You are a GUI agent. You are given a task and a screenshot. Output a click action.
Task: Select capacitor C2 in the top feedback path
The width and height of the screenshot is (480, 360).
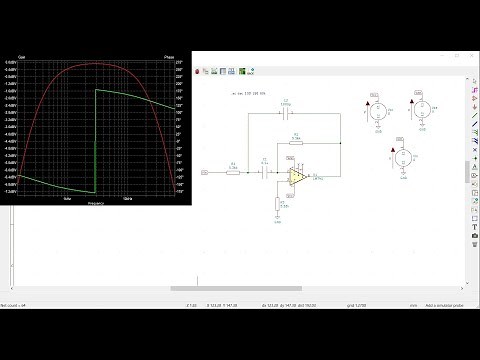pyautogui.click(x=285, y=113)
